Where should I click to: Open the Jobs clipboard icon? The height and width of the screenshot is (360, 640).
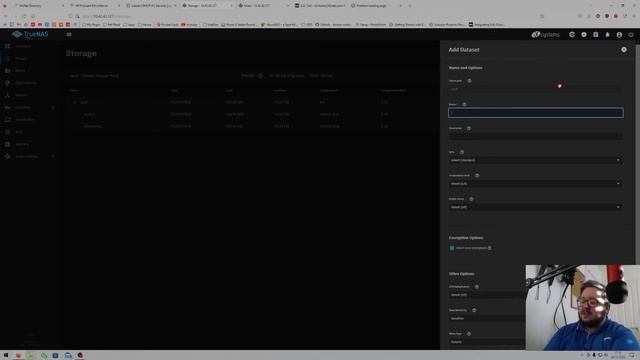coord(596,35)
